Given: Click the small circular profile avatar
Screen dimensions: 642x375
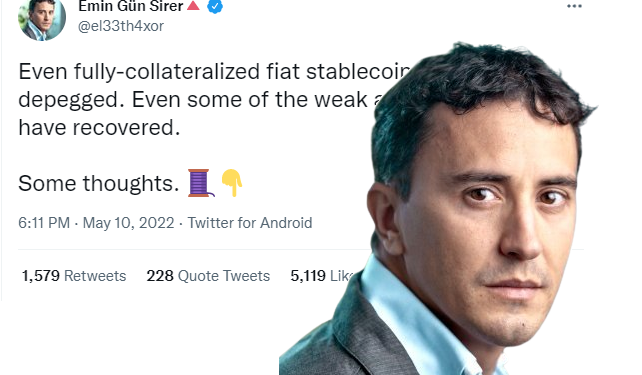Looking at the screenshot, I should point(42,19).
